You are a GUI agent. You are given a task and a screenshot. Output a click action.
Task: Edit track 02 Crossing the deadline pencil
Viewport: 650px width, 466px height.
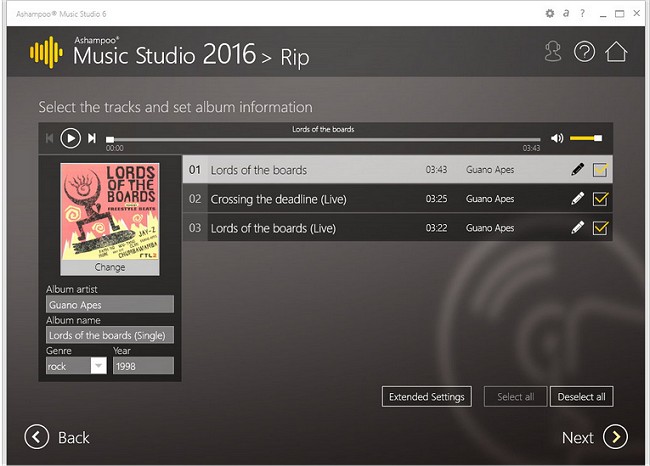click(x=577, y=199)
